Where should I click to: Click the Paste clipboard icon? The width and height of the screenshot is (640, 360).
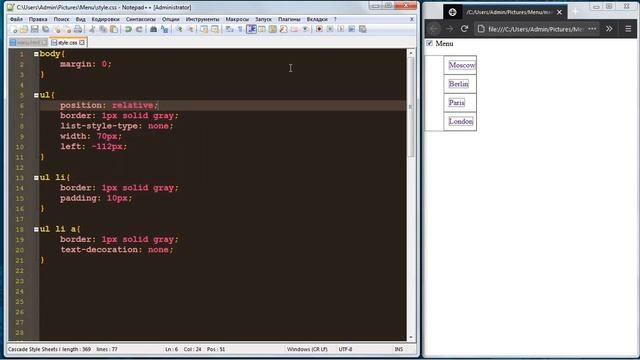pos(114,29)
